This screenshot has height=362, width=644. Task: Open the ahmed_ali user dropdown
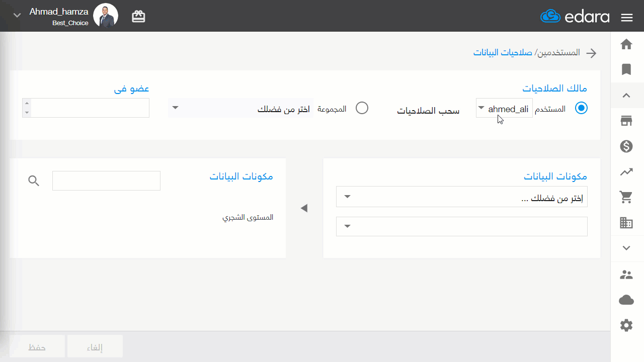(504, 108)
